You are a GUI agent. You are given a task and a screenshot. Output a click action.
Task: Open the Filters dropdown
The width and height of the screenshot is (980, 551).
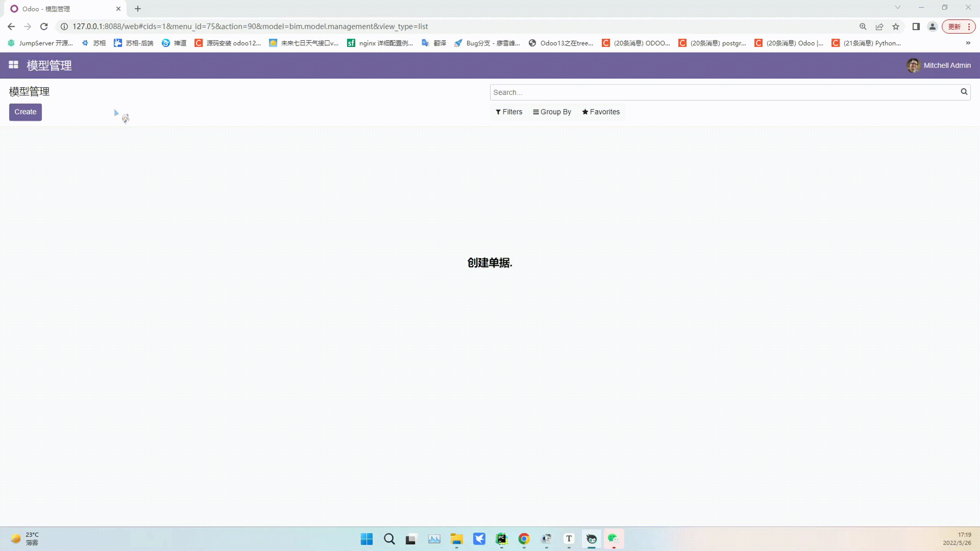click(508, 112)
